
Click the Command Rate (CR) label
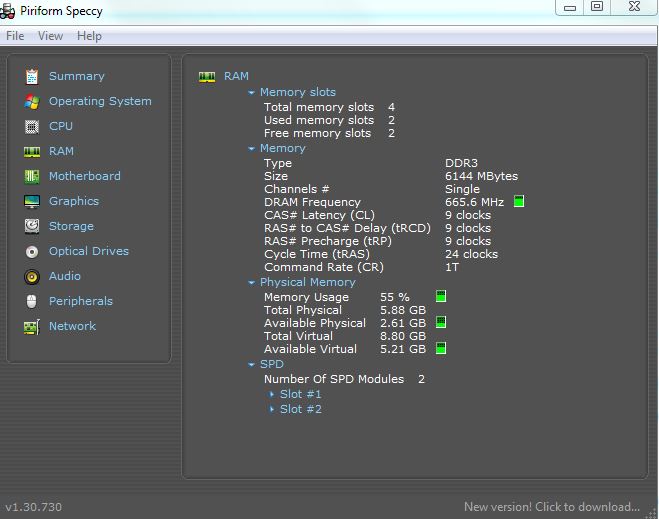(x=324, y=267)
